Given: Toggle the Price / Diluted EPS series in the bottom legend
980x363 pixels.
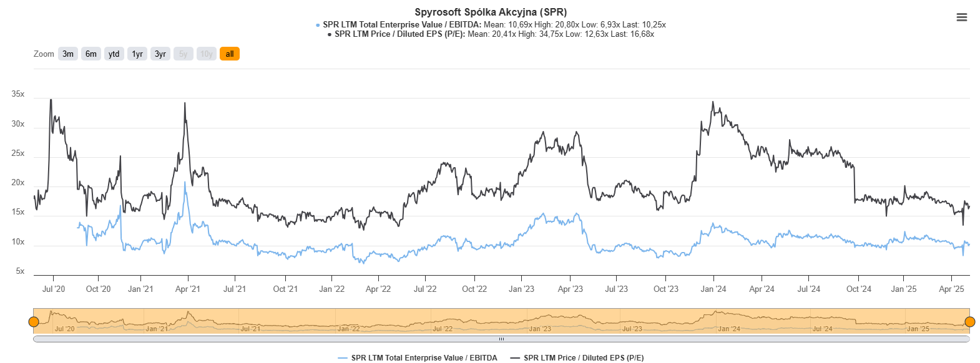Looking at the screenshot, I should pyautogui.click(x=577, y=358).
